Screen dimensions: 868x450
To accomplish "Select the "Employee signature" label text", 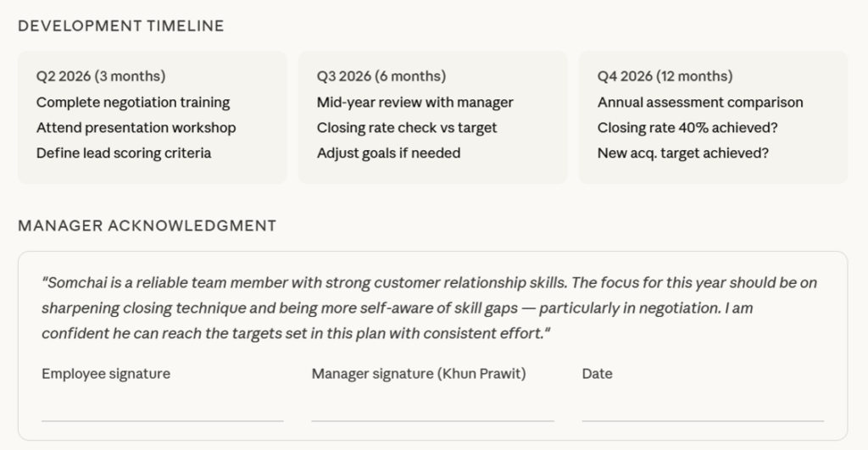I will tap(106, 374).
